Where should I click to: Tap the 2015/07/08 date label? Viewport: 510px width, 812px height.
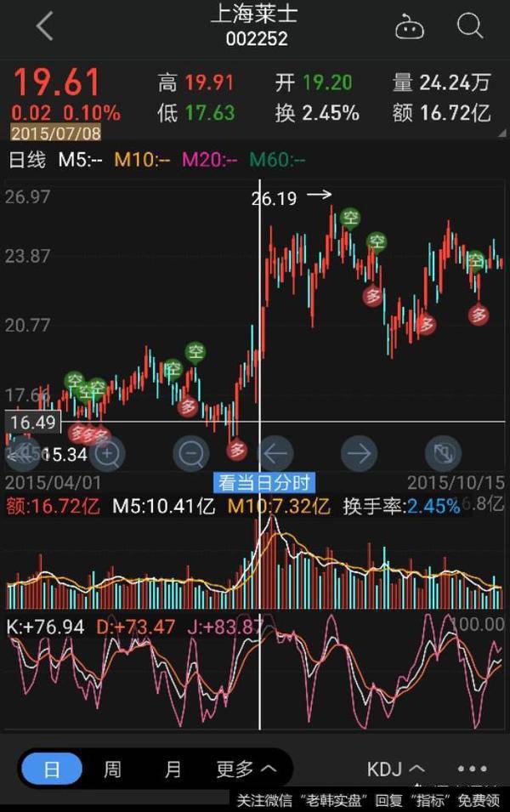(56, 133)
